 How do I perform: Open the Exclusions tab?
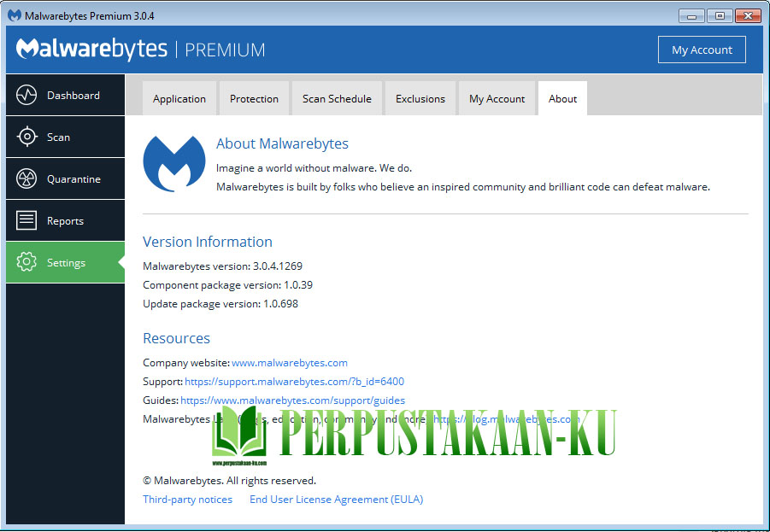pos(420,99)
